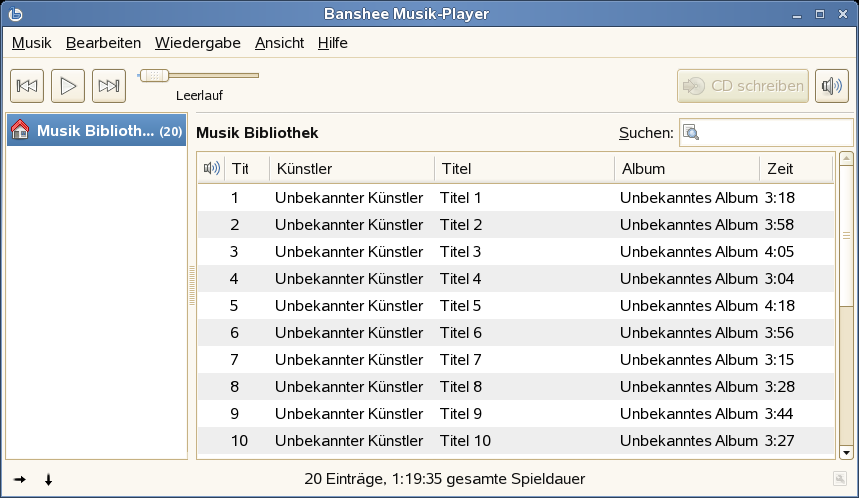The image size is (859, 498).
Task: Open the Ansicht menu
Action: [x=279, y=43]
